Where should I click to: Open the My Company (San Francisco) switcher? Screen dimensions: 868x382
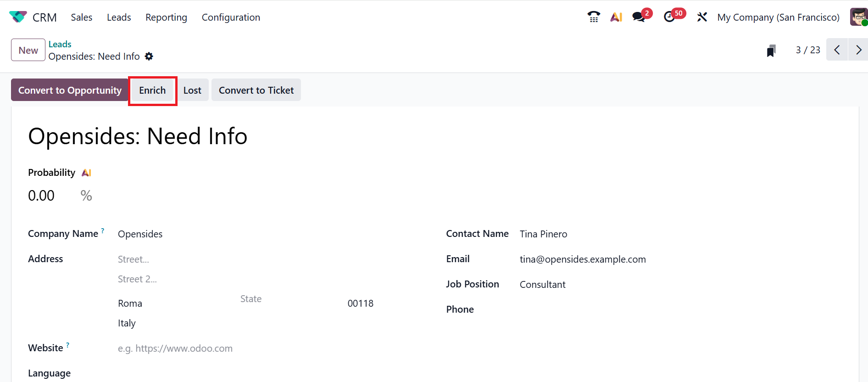pyautogui.click(x=778, y=17)
